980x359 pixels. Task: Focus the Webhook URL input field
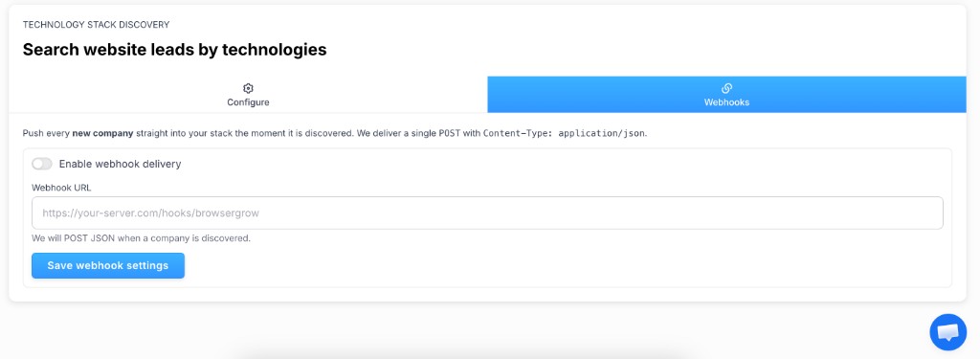pyautogui.click(x=487, y=213)
